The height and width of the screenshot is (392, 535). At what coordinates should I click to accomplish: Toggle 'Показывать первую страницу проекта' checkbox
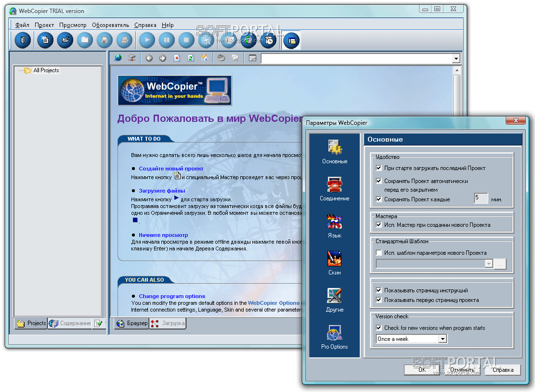click(x=378, y=300)
